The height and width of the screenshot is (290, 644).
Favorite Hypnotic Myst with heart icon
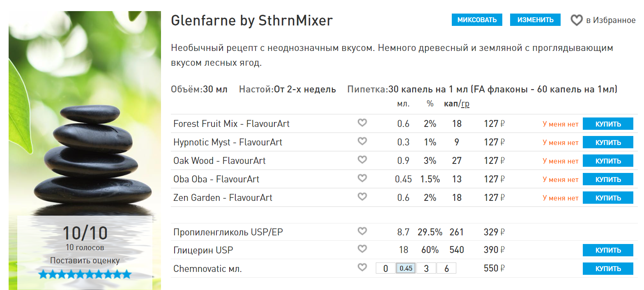point(362,141)
